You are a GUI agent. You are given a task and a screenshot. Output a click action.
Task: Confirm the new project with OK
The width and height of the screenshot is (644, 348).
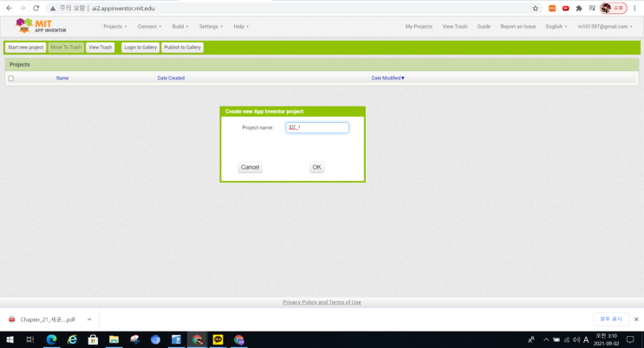[316, 167]
